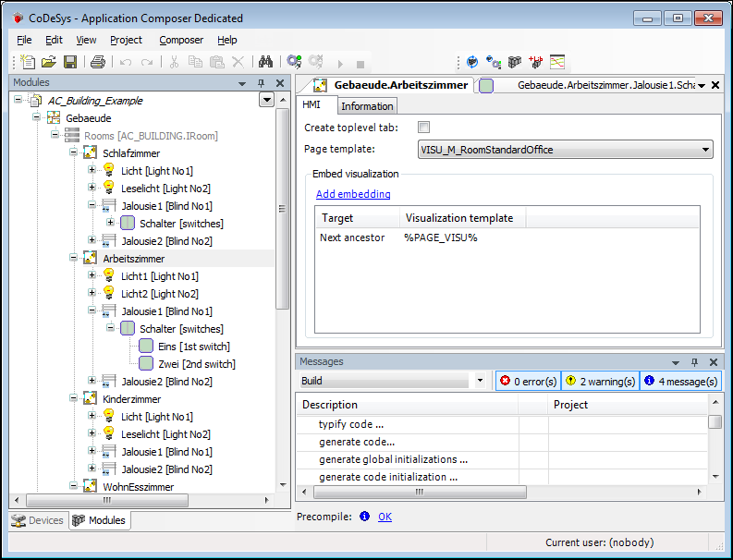Click the Build gear toolbar icon
The width and height of the screenshot is (733, 560).
point(294,62)
